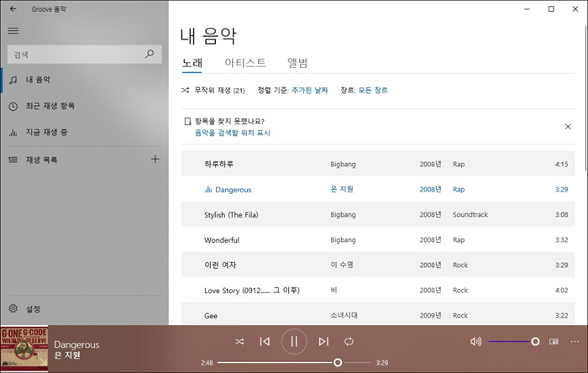
Task: Open artist 이 수영 in song list
Action: pyautogui.click(x=342, y=265)
